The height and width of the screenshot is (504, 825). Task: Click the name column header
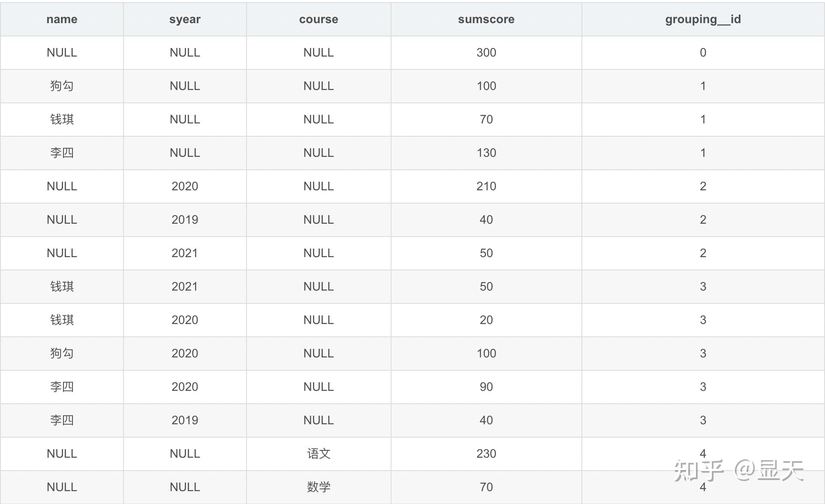click(62, 19)
